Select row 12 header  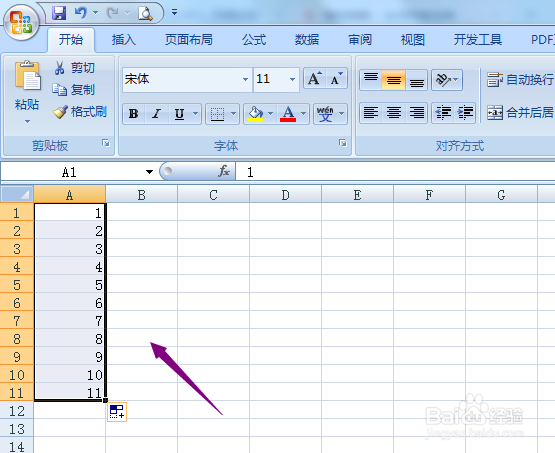point(17,411)
